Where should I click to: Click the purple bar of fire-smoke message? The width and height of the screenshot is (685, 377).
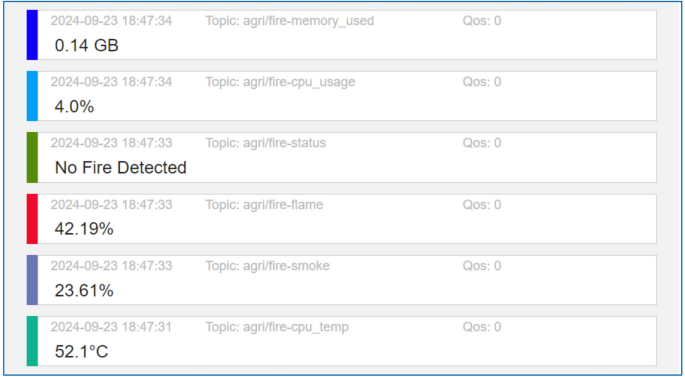pyautogui.click(x=32, y=280)
